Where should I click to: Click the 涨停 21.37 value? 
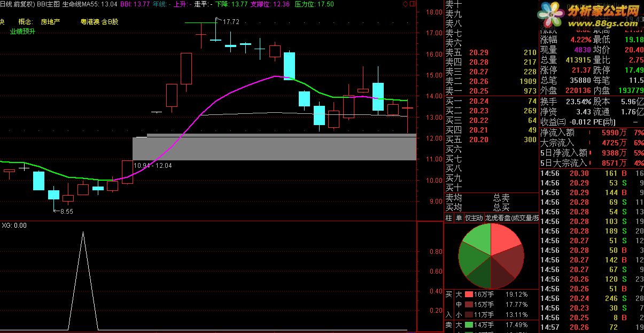point(581,70)
